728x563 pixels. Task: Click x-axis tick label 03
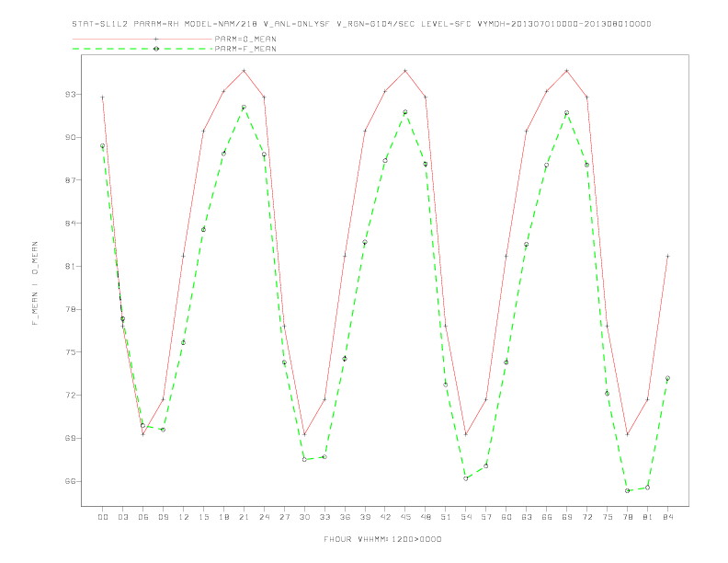point(122,517)
